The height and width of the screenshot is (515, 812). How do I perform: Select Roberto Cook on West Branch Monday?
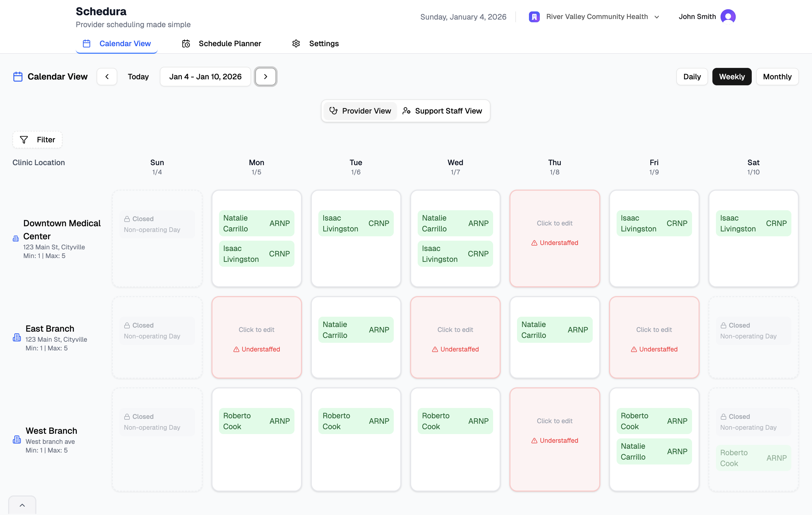(x=256, y=421)
